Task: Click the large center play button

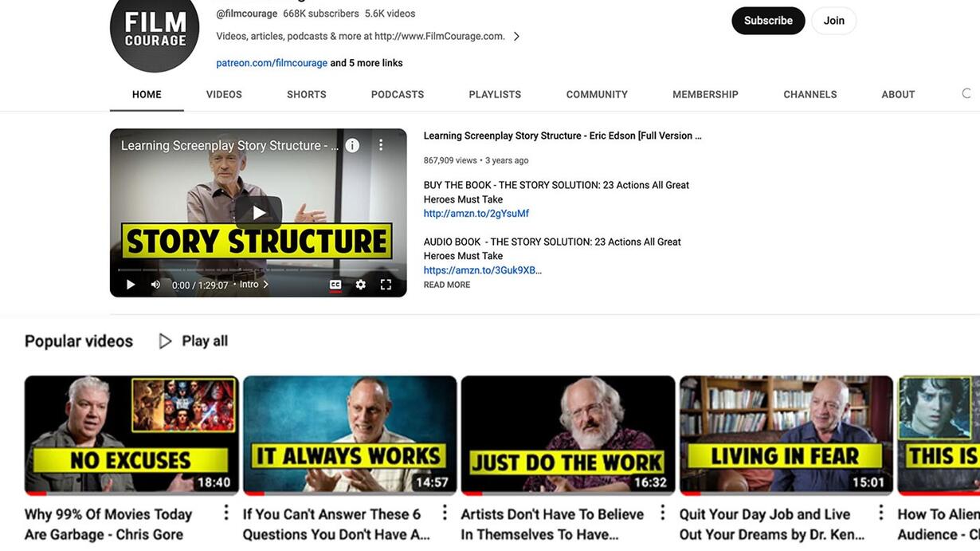Action: pyautogui.click(x=258, y=213)
